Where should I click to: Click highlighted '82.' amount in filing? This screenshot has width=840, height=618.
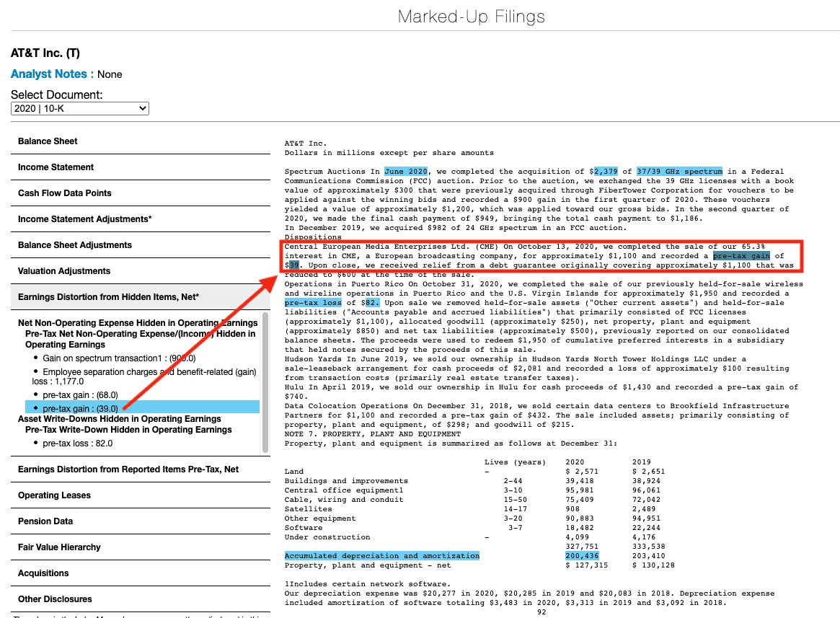point(372,303)
